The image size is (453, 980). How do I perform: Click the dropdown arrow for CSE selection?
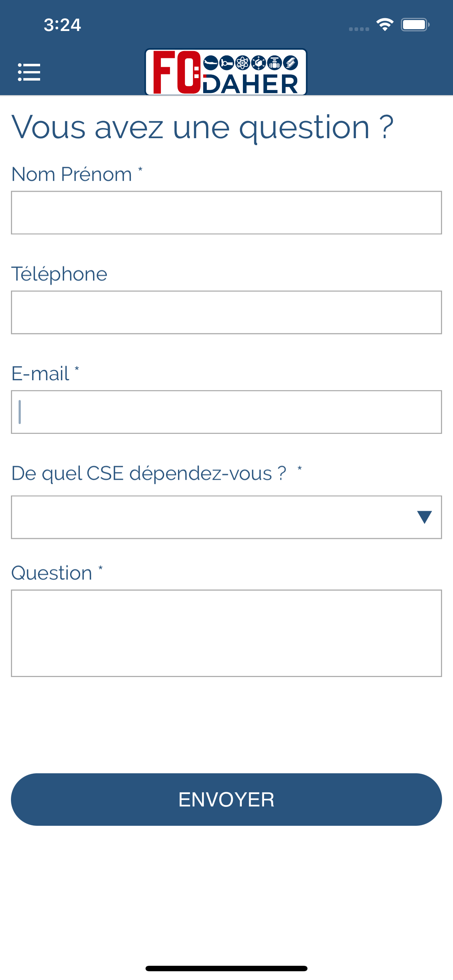click(425, 517)
